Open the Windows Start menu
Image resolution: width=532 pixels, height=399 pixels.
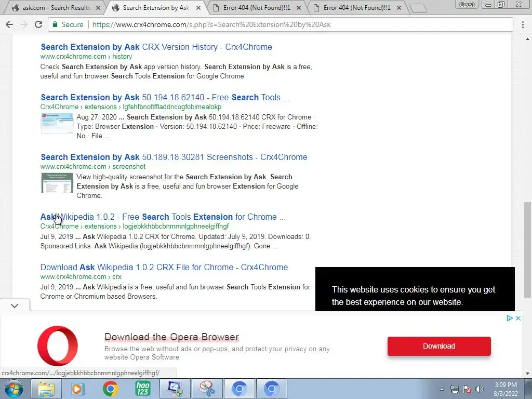pos(14,389)
